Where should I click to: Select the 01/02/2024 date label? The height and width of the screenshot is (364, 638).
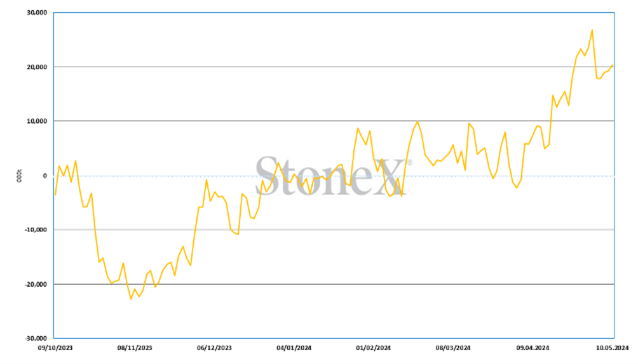373,348
